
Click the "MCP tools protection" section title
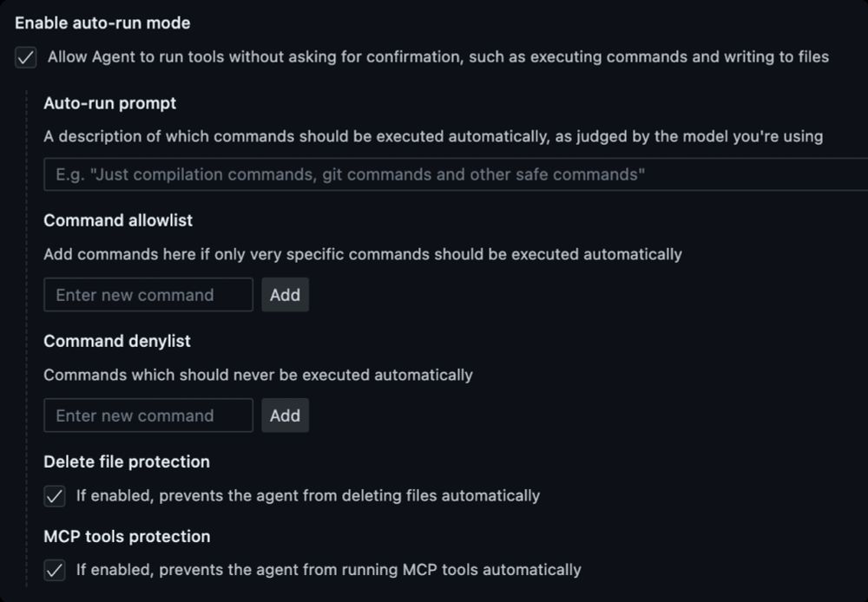coord(127,536)
